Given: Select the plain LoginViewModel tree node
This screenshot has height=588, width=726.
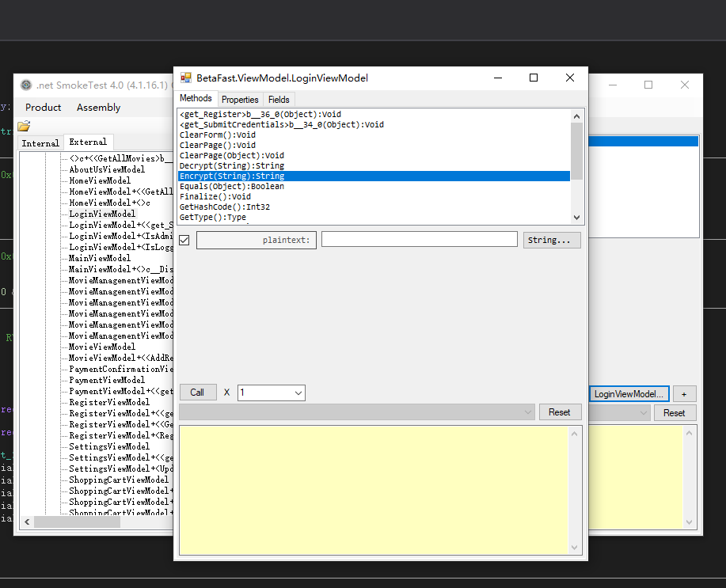Looking at the screenshot, I should coord(102,214).
